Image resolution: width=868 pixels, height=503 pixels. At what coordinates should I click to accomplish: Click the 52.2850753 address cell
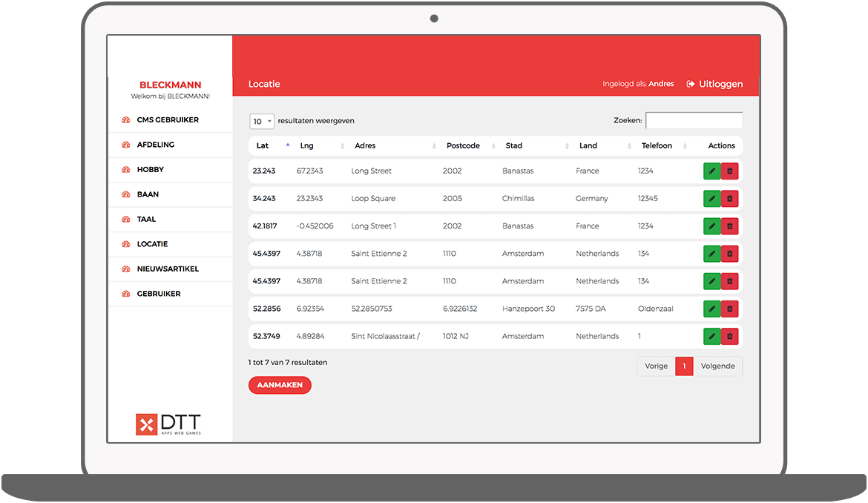point(372,309)
